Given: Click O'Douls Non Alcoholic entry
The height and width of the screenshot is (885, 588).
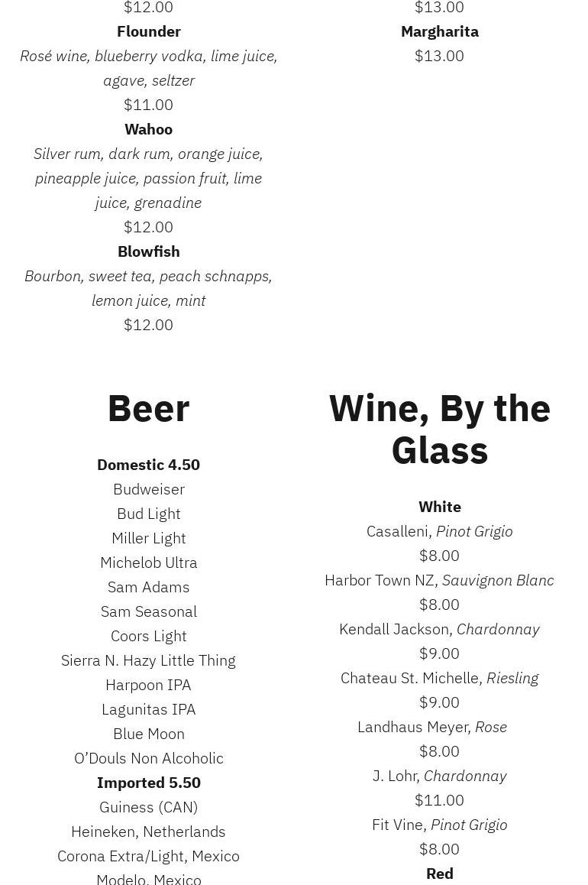Looking at the screenshot, I should point(149,758).
